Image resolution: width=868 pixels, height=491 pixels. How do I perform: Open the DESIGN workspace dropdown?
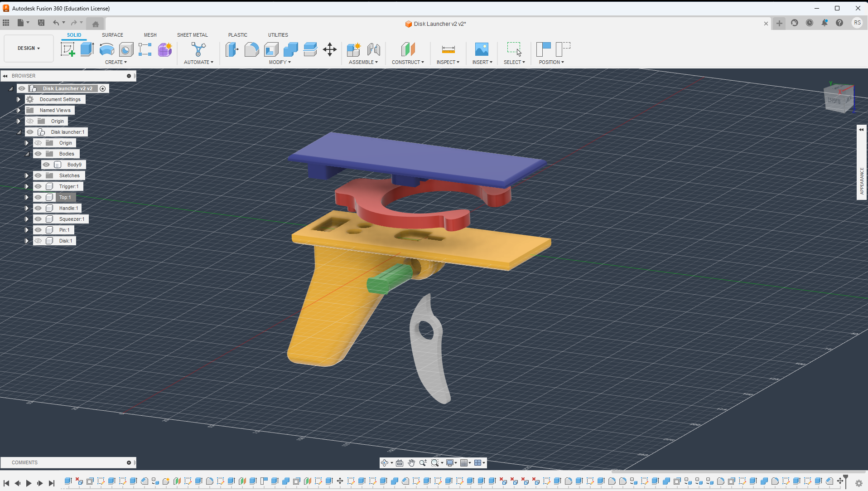(x=29, y=48)
